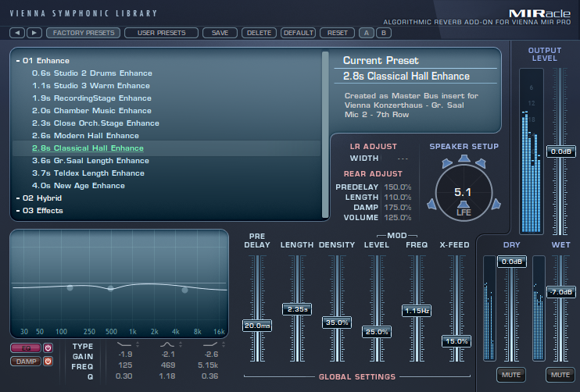
Task: Click the LFE speaker icon
Action: [464, 212]
